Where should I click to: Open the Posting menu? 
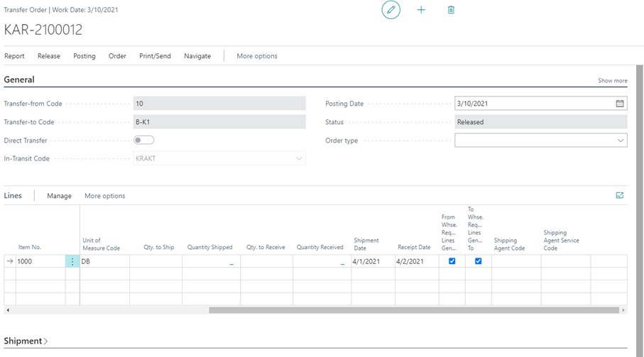click(x=84, y=56)
